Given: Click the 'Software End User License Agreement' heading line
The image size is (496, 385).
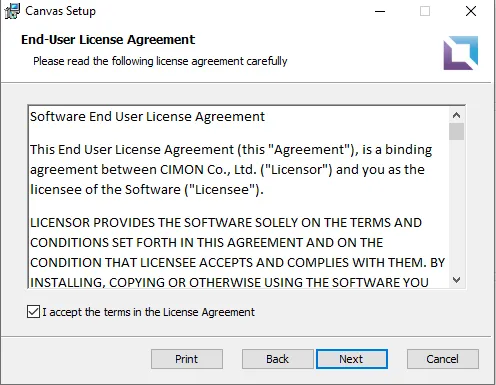Looking at the screenshot, I should click(x=147, y=117).
